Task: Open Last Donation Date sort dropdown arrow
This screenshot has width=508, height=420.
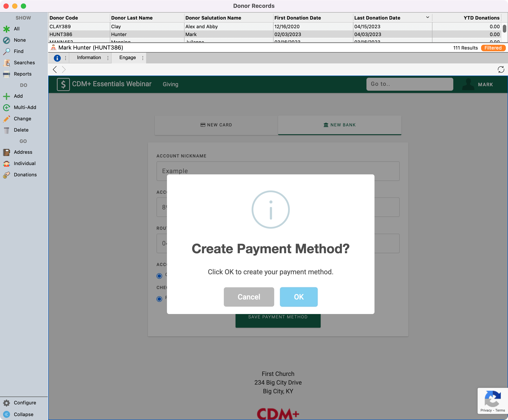Action: click(x=427, y=17)
